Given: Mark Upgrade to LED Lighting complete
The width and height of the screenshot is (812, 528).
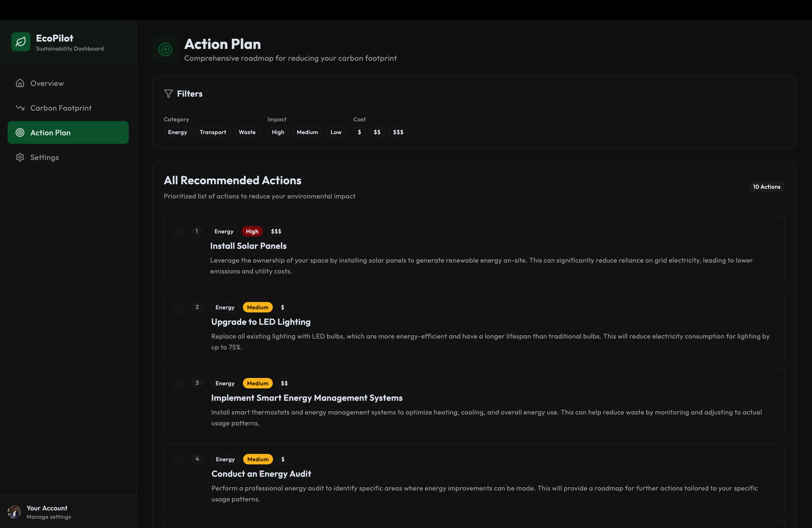Looking at the screenshot, I should coord(179,309).
